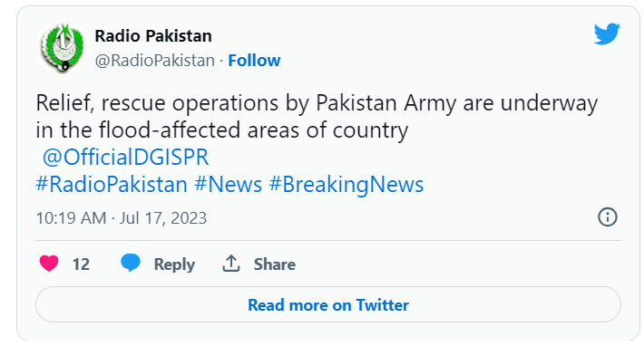Click the like count 12
Viewport: 644px width, 346px height.
[81, 264]
